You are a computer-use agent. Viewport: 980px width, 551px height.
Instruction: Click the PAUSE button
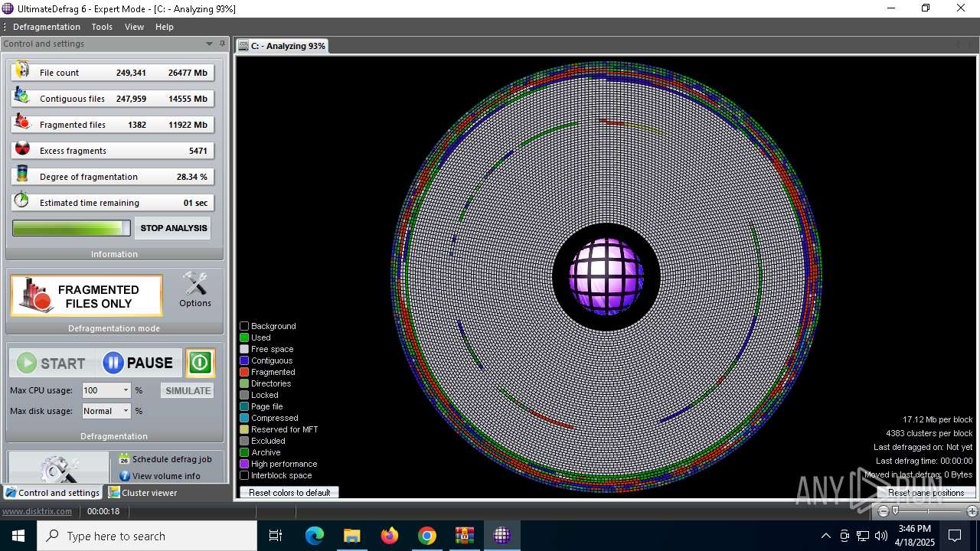[139, 363]
